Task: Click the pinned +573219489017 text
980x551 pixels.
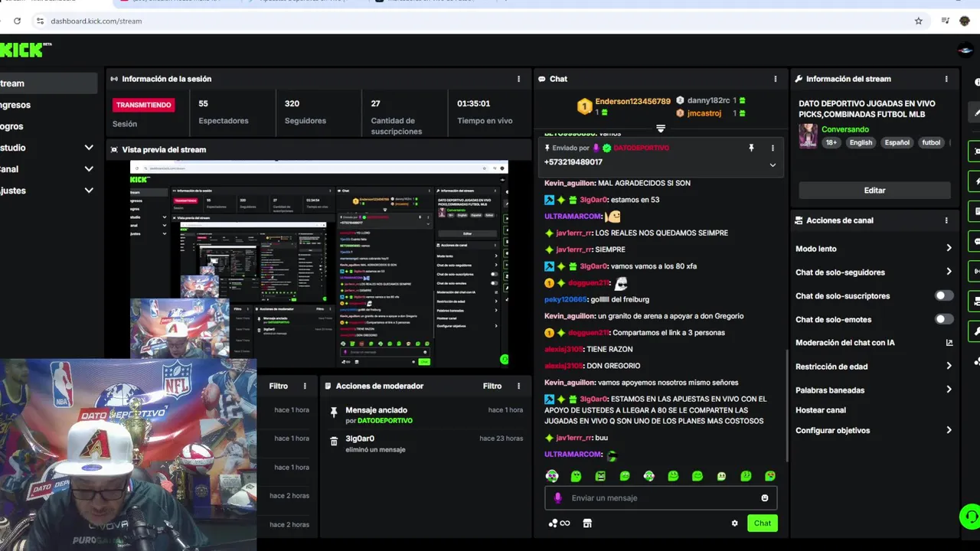Action: pyautogui.click(x=573, y=162)
